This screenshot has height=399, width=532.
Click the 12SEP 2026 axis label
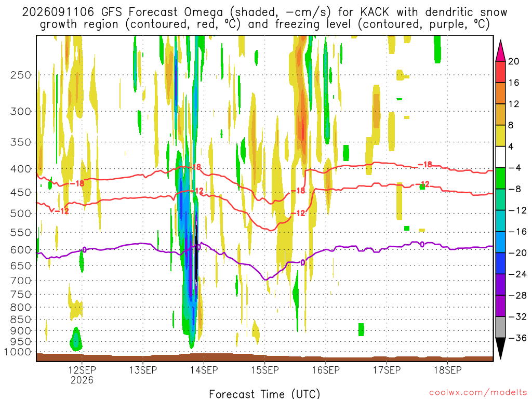click(x=82, y=375)
